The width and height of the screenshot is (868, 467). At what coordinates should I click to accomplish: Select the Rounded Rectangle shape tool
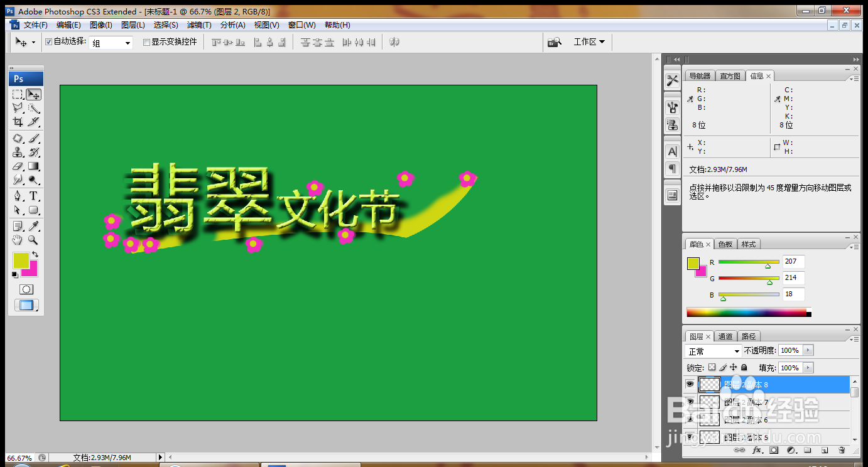coord(34,210)
